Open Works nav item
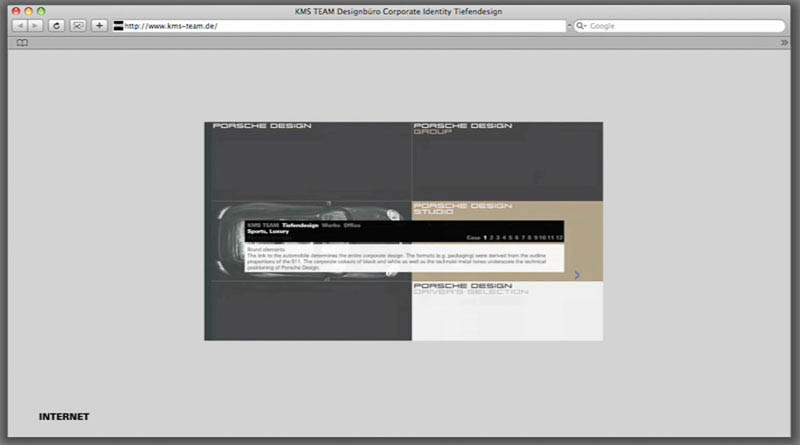 pos(331,225)
